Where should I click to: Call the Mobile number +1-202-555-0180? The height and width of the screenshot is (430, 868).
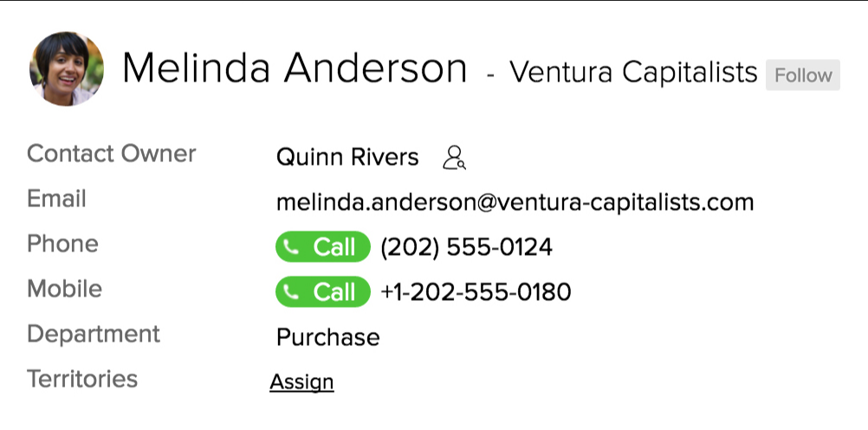(x=323, y=292)
